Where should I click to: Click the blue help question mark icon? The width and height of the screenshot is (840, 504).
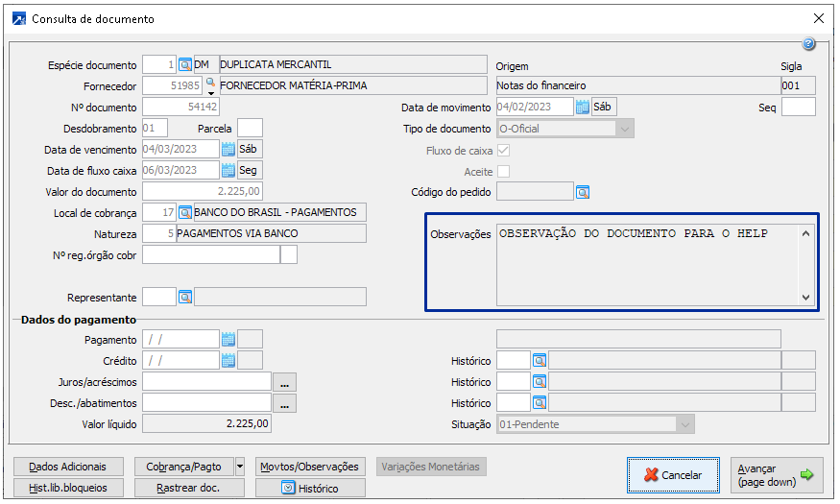point(808,44)
